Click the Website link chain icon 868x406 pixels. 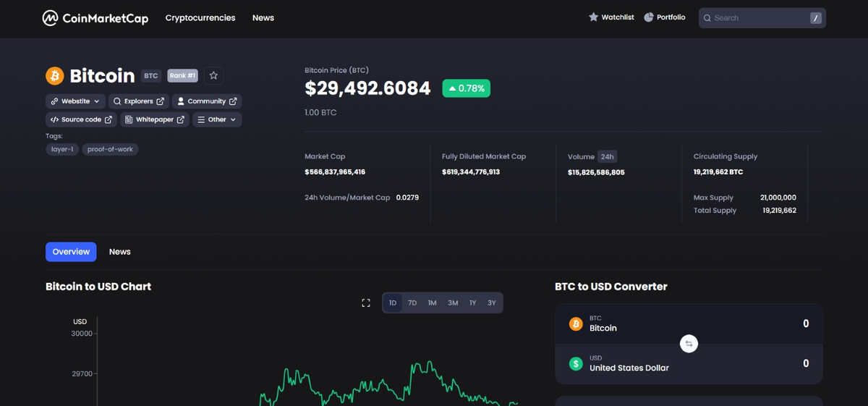(54, 101)
